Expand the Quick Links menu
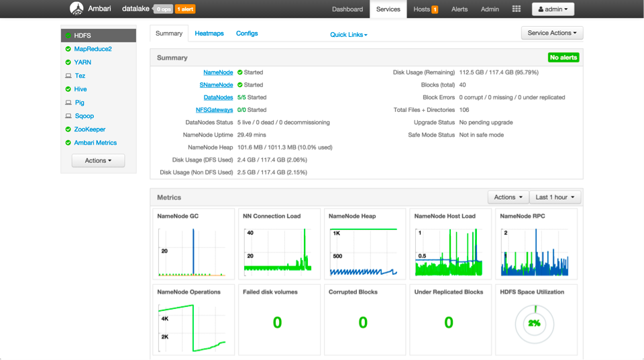Screen dimensions: 644x360 pos(348,35)
